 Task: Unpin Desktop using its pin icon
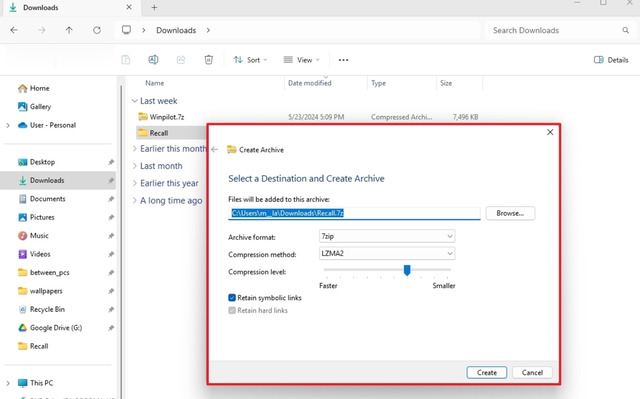pos(111,162)
